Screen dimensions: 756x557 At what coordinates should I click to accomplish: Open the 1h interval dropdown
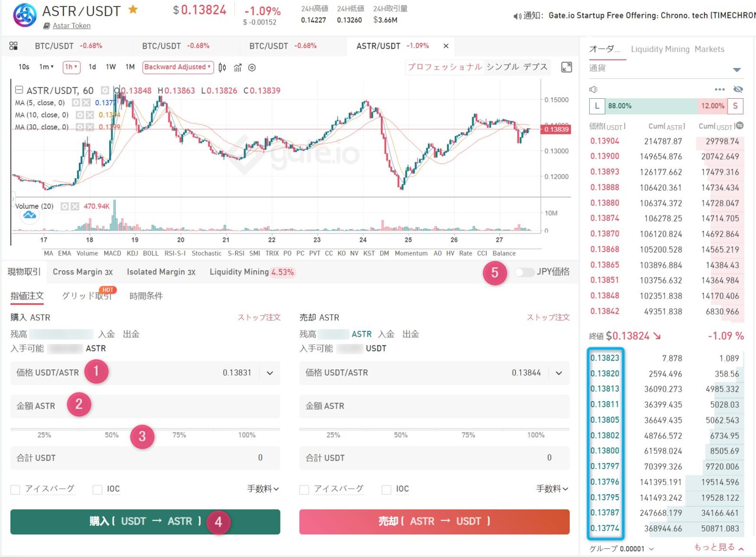(71, 67)
